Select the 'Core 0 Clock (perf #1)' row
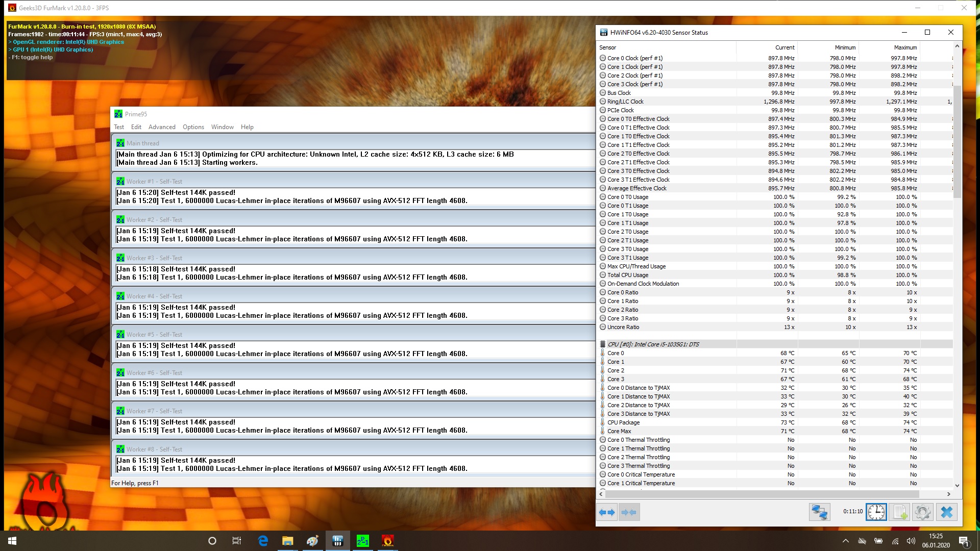 pyautogui.click(x=775, y=58)
